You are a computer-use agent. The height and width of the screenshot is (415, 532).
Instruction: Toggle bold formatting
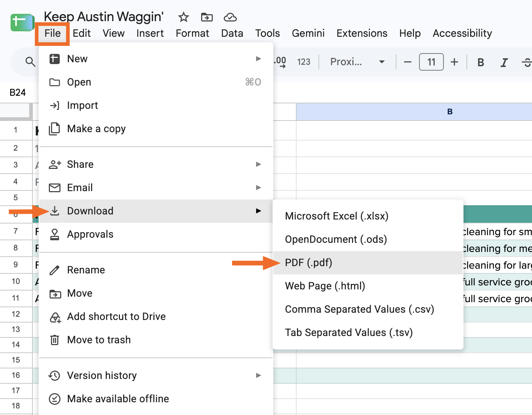[x=481, y=62]
